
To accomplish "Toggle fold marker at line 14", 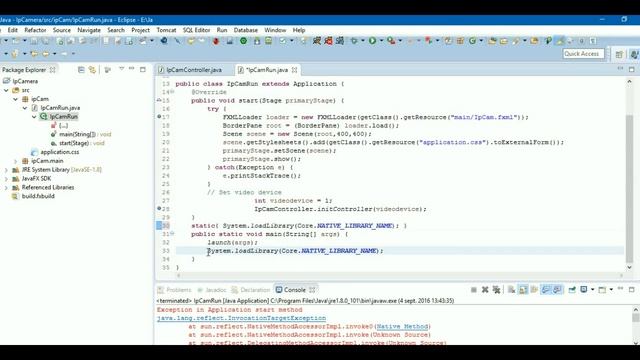I will pos(172,92).
